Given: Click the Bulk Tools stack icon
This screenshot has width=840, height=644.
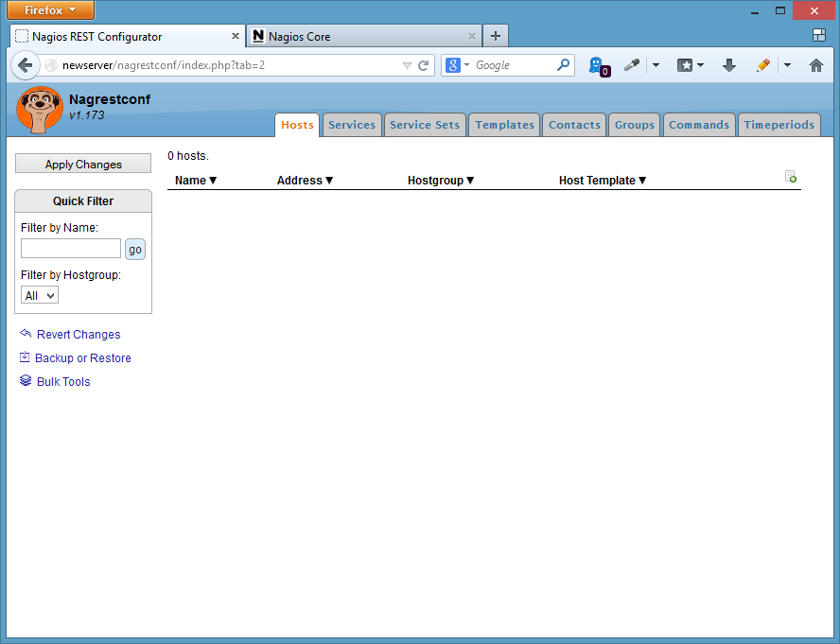Looking at the screenshot, I should tap(26, 380).
